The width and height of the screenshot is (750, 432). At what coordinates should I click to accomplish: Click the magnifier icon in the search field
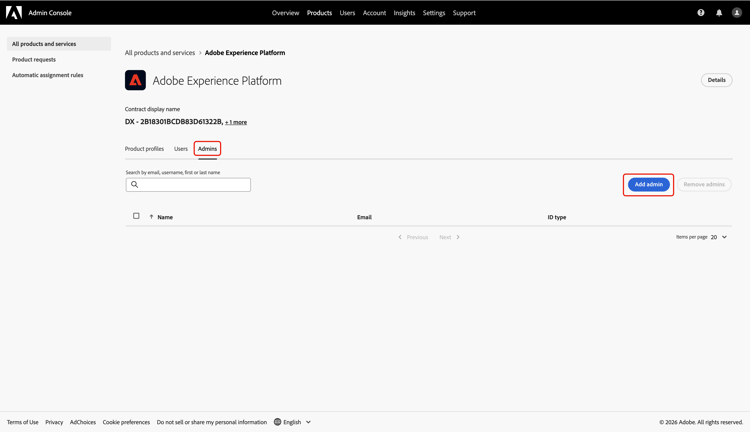point(134,185)
